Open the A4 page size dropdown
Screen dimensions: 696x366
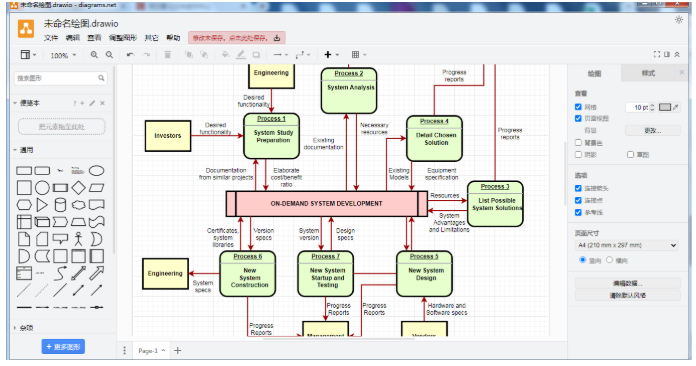(626, 245)
